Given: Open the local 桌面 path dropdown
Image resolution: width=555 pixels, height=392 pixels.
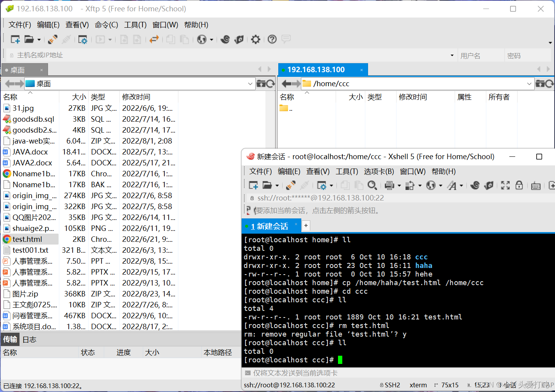Looking at the screenshot, I should click(x=250, y=83).
